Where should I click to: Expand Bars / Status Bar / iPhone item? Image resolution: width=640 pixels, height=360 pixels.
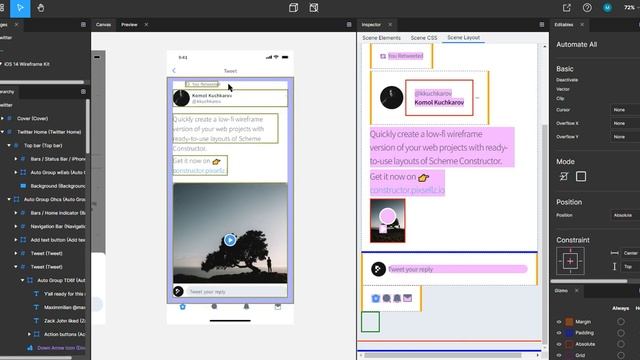(16, 159)
